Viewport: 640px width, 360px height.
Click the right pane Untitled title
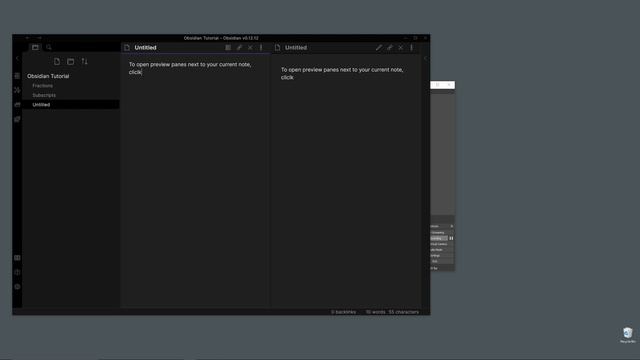(x=296, y=47)
